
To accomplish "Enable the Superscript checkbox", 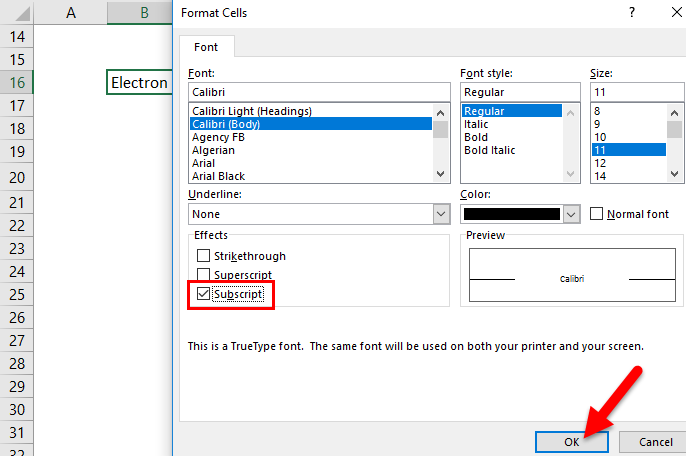I will click(x=204, y=275).
